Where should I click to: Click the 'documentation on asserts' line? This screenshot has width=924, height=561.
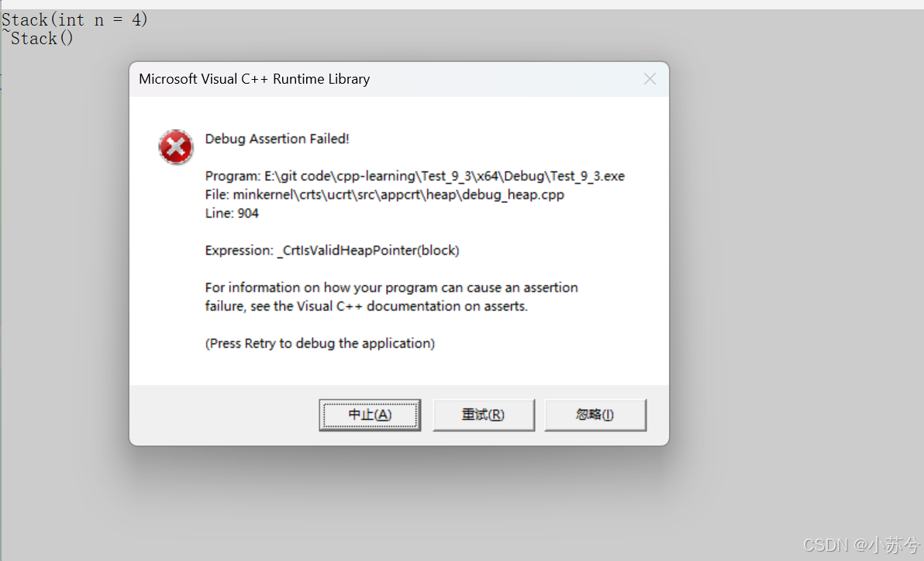click(x=367, y=306)
